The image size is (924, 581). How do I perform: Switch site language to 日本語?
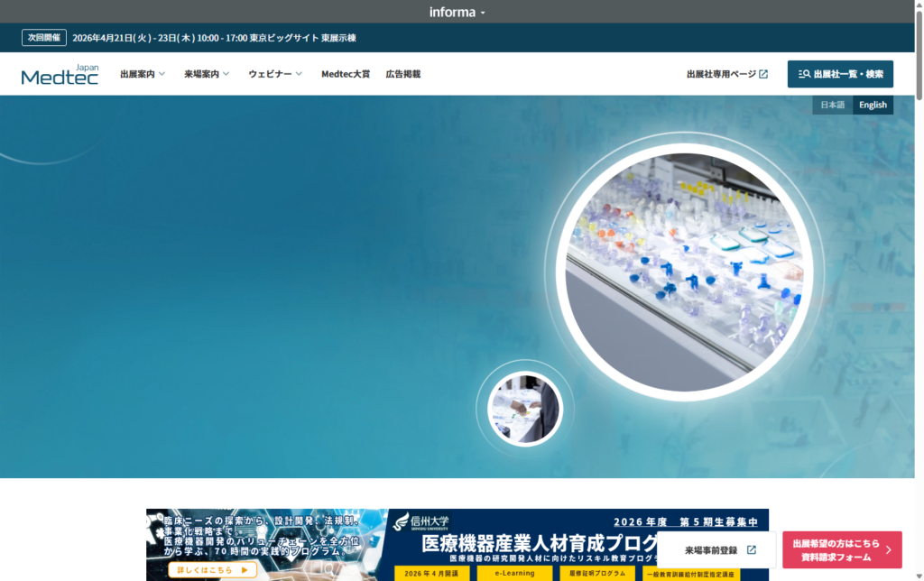click(831, 105)
